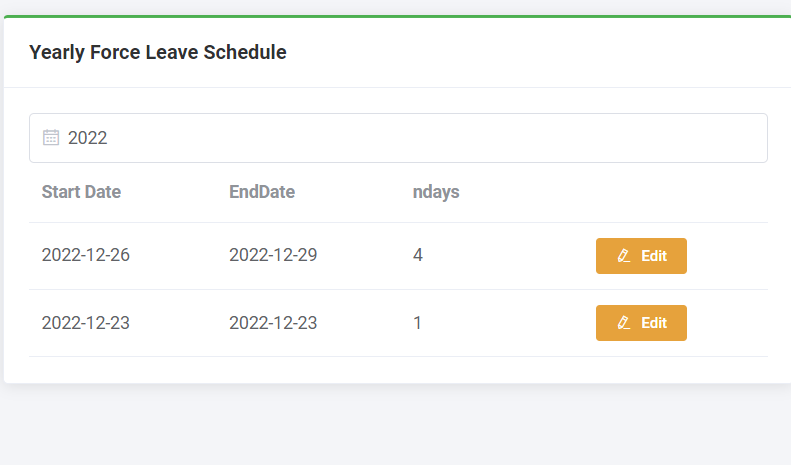This screenshot has width=791, height=465.
Task: Click the Yearly Force Leave Schedule heading
Action: (158, 53)
